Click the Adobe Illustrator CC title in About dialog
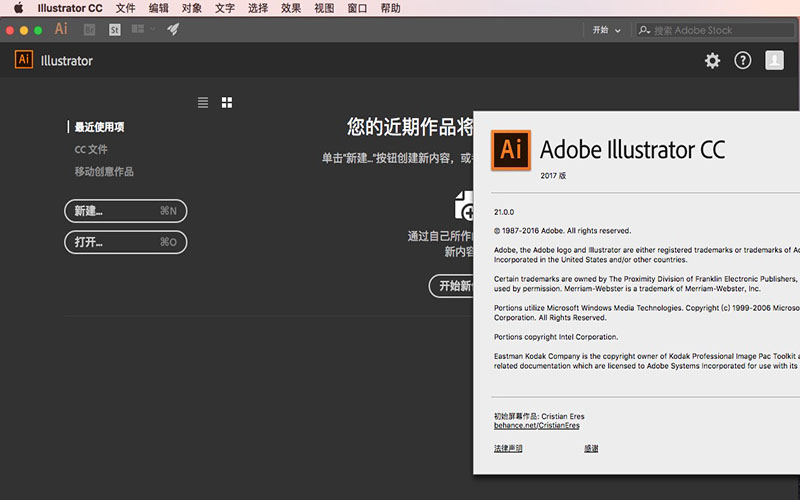Viewport: 800px width, 500px height. click(x=633, y=149)
